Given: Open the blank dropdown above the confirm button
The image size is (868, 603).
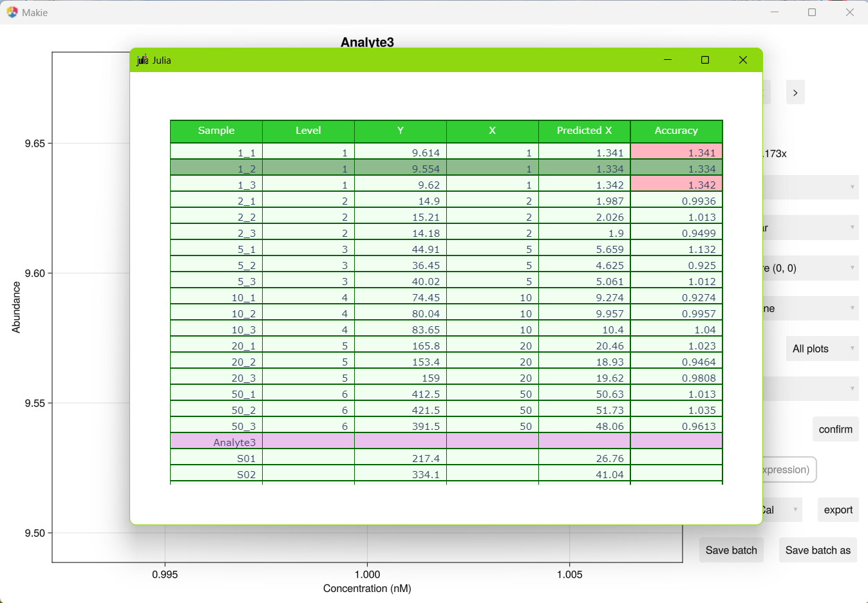Looking at the screenshot, I should click(811, 389).
